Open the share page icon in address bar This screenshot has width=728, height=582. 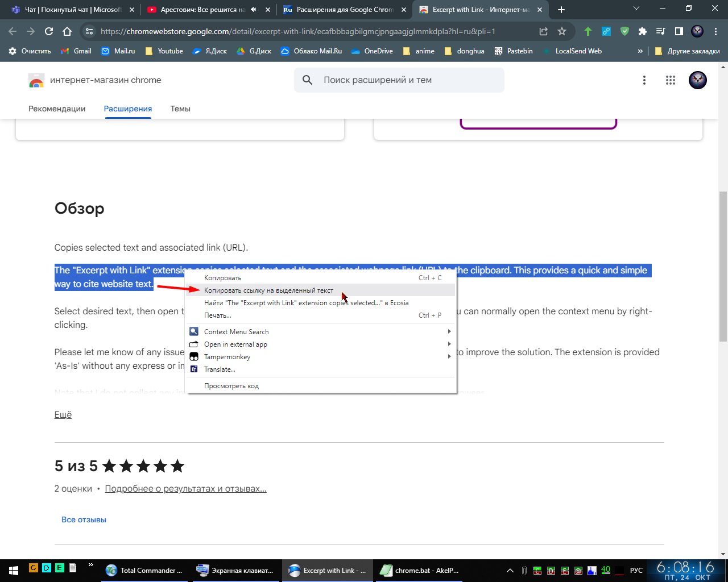(x=544, y=32)
